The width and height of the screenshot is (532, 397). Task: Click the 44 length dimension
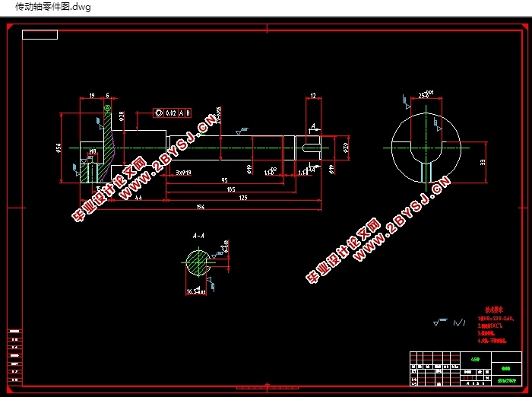pos(138,198)
